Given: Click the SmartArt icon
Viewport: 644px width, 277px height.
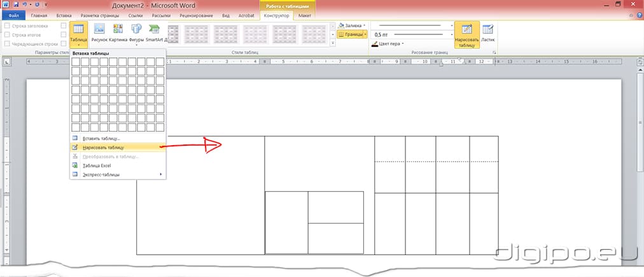Looking at the screenshot, I should tap(154, 29).
